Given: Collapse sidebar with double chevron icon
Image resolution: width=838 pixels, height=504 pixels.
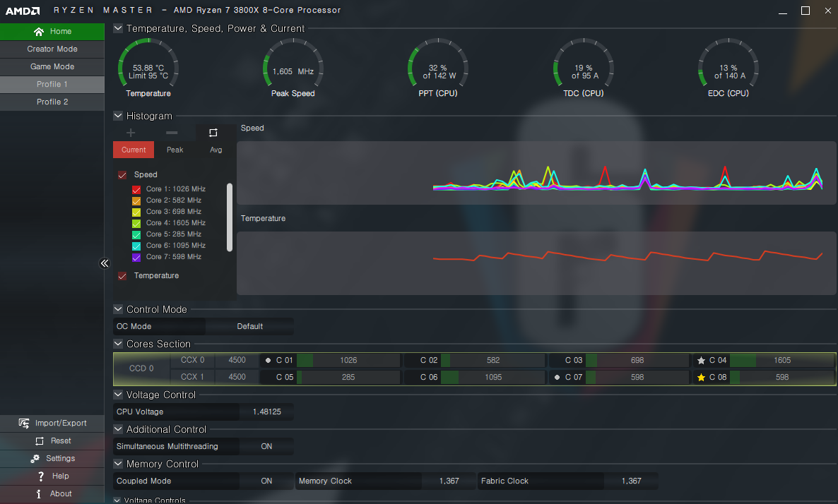Looking at the screenshot, I should [105, 263].
